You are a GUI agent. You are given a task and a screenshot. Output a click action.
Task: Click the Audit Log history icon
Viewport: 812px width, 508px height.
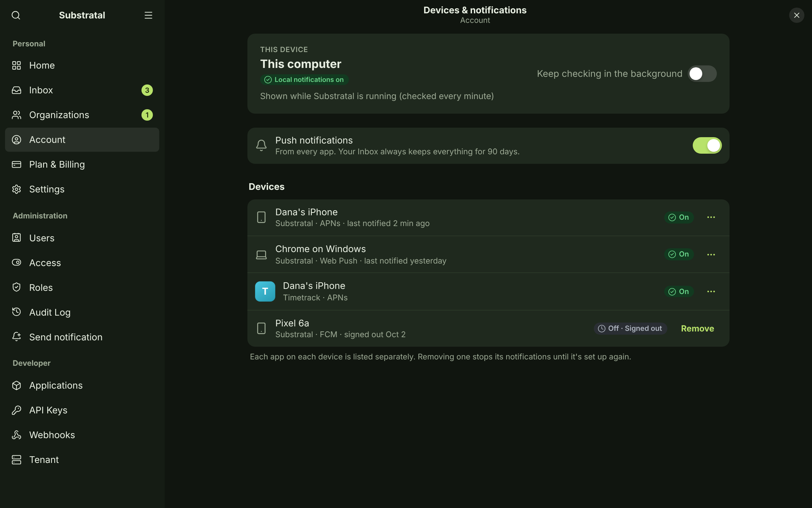(16, 312)
